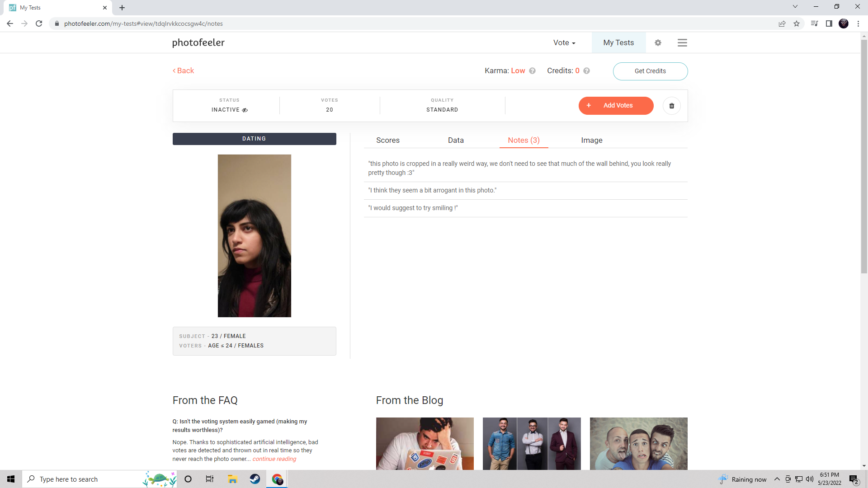
Task: Click the Credits help question icon
Action: point(586,71)
